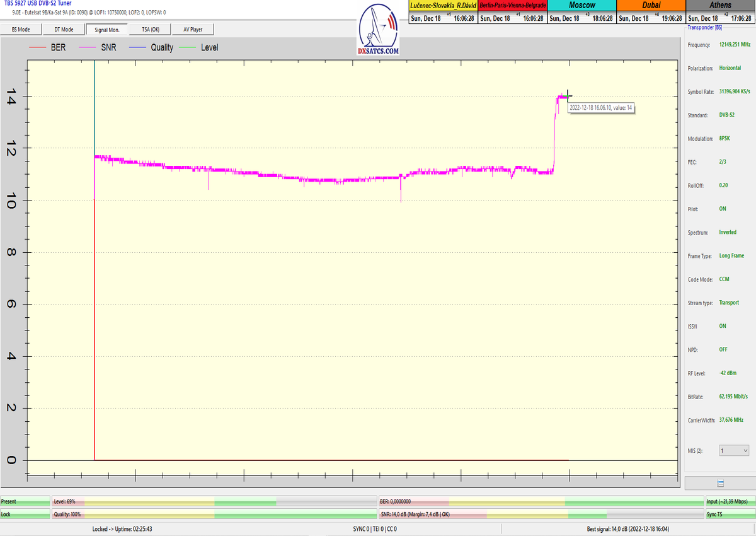Click the list icon button below MIS
Viewport: 756px width, 536px height.
pyautogui.click(x=720, y=483)
